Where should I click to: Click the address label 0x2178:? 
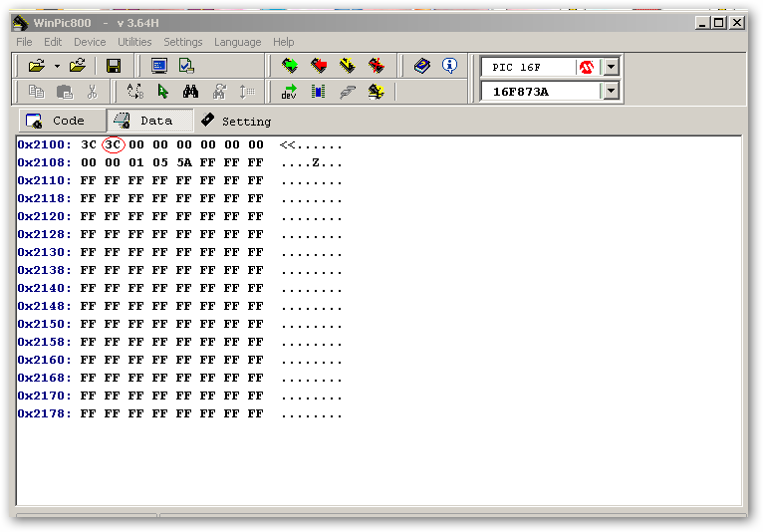coord(44,413)
